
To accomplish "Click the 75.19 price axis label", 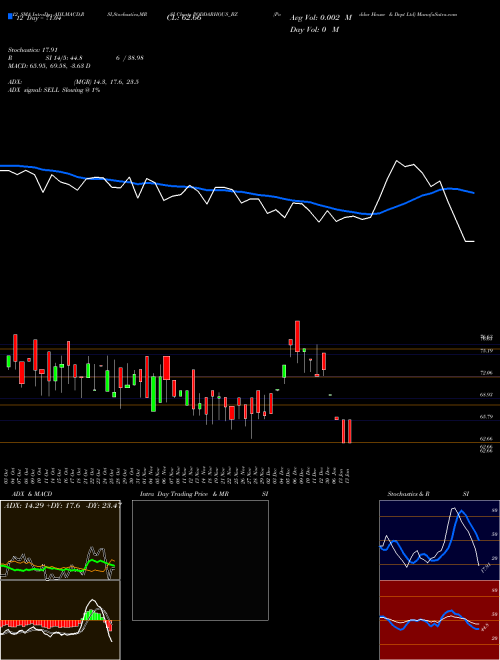I will 486,351.
